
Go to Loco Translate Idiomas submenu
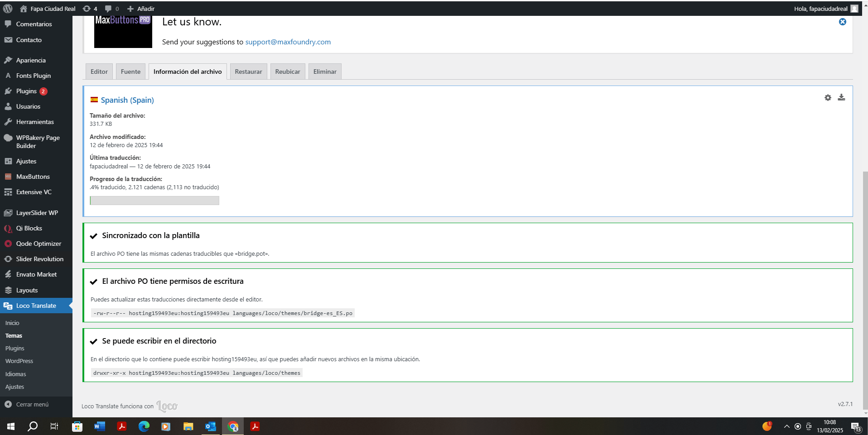[x=16, y=374]
